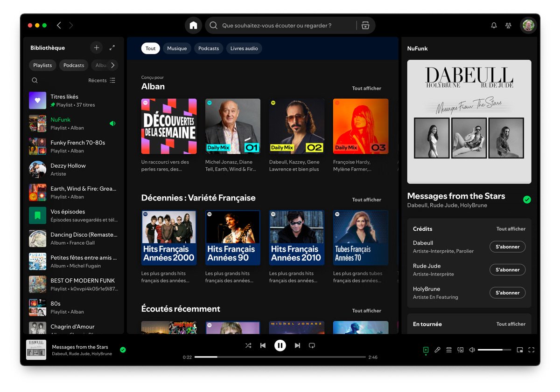This screenshot has width=560, height=392.
Task: Open the queue icon
Action: pyautogui.click(x=449, y=350)
